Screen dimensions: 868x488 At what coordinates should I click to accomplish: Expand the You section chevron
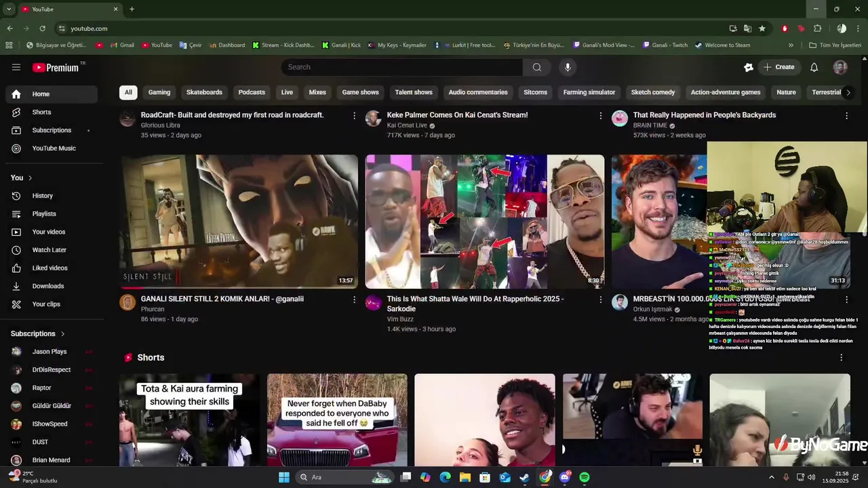coord(30,178)
